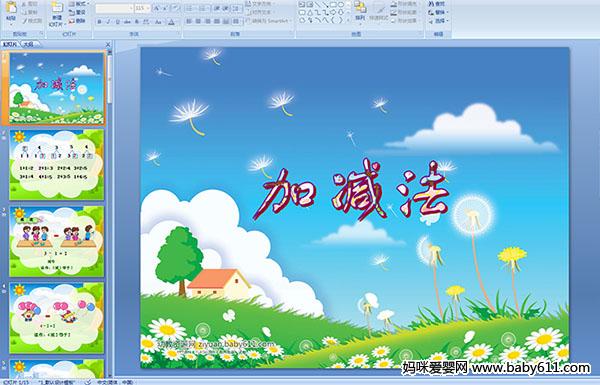Open the Layout (版式) dropdown
This screenshot has height=385, width=600.
tap(79, 4)
